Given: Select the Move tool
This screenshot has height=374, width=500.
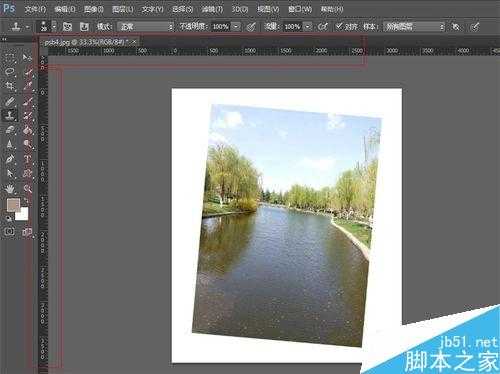Looking at the screenshot, I should 27,57.
